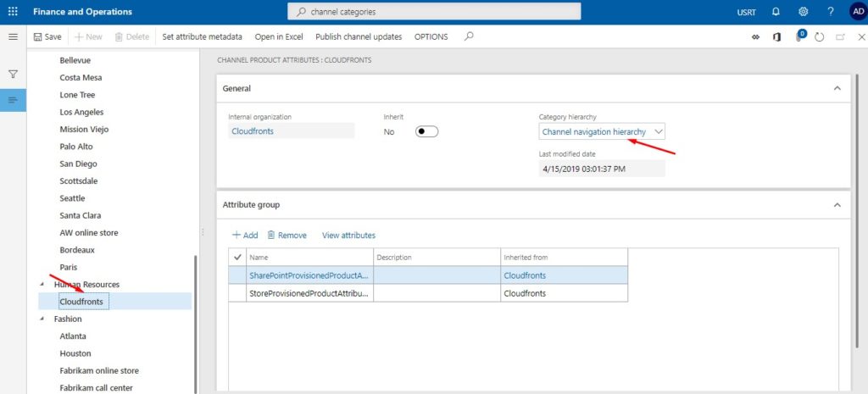The width and height of the screenshot is (868, 394).
Task: Toggle the Inherit switch
Action: (427, 131)
